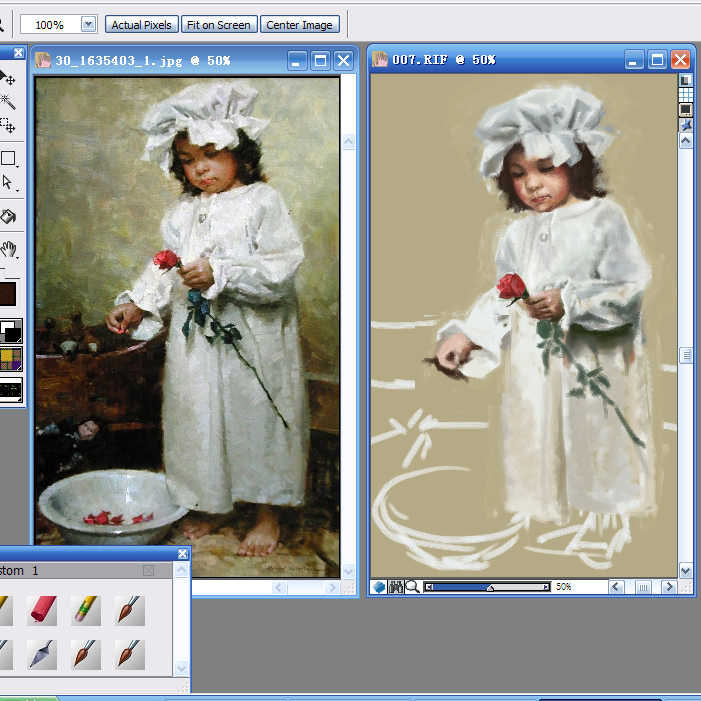Click the magnifier zoom icon in 007.RIF
This screenshot has width=701, height=701.
coord(412,587)
